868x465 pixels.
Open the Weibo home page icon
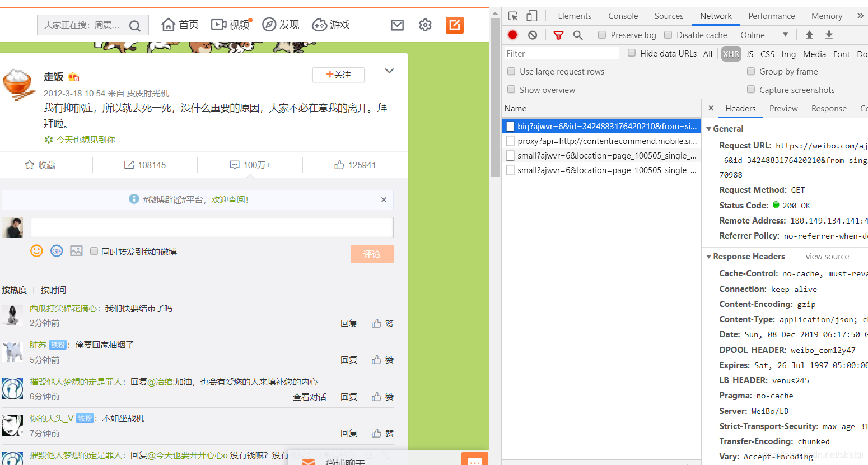169,25
